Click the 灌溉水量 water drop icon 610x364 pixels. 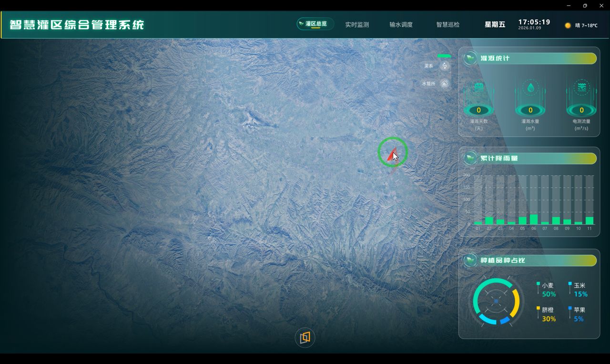tap(530, 87)
